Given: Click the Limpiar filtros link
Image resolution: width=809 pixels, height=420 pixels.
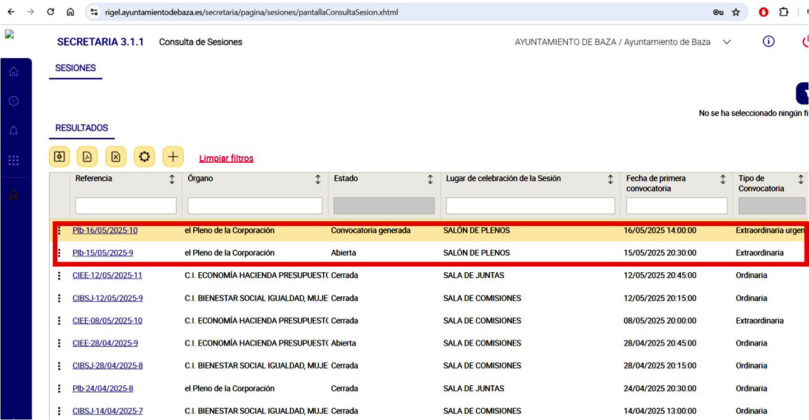Looking at the screenshot, I should tap(226, 158).
